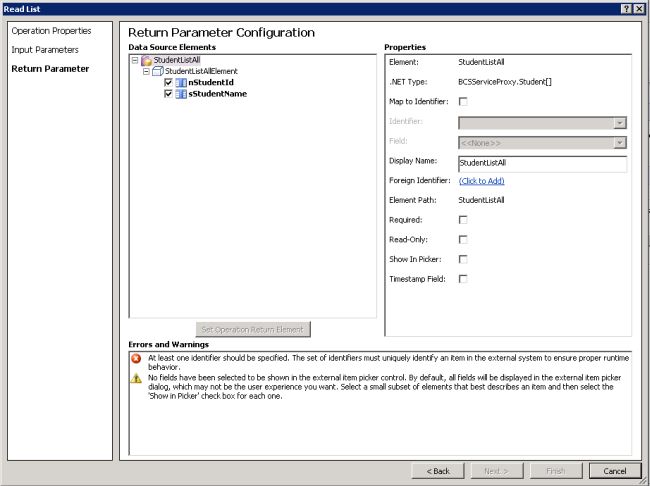Screen dimensions: 650x486
Task: Uncheck the sStudentName checkbox
Action: coord(168,94)
